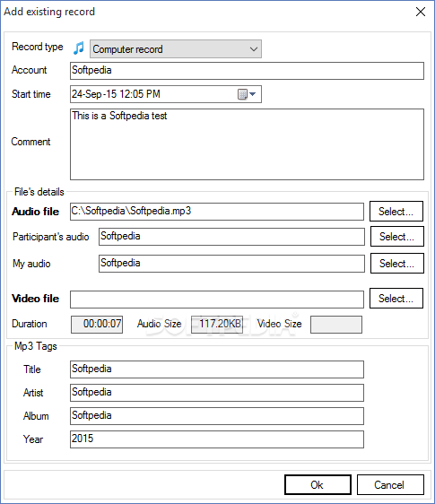
Task: Click the Audio file path field
Action: pyautogui.click(x=217, y=212)
